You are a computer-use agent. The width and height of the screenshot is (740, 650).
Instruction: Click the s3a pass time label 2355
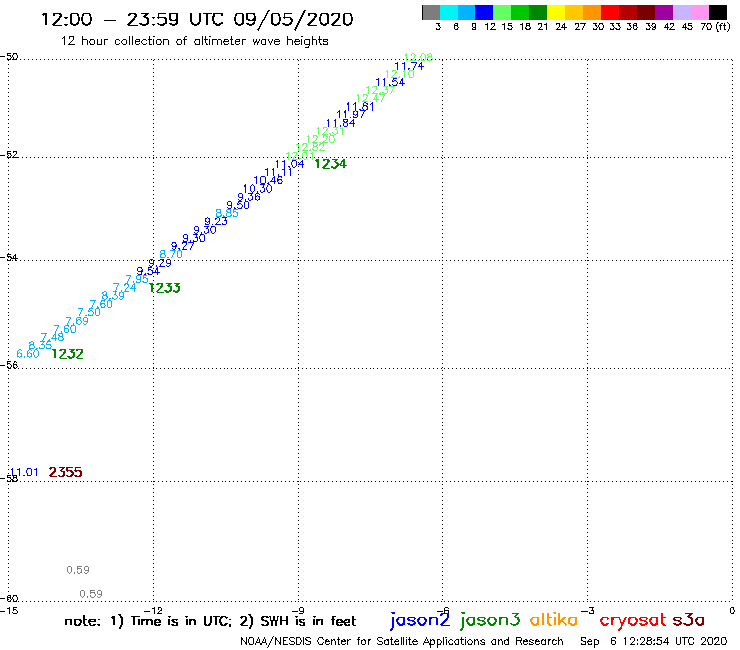tap(65, 472)
